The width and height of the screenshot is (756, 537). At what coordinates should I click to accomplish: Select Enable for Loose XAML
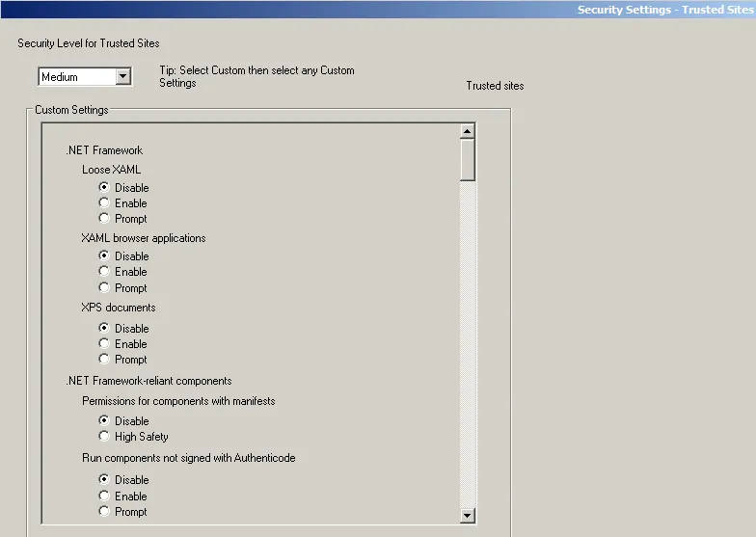click(x=104, y=203)
